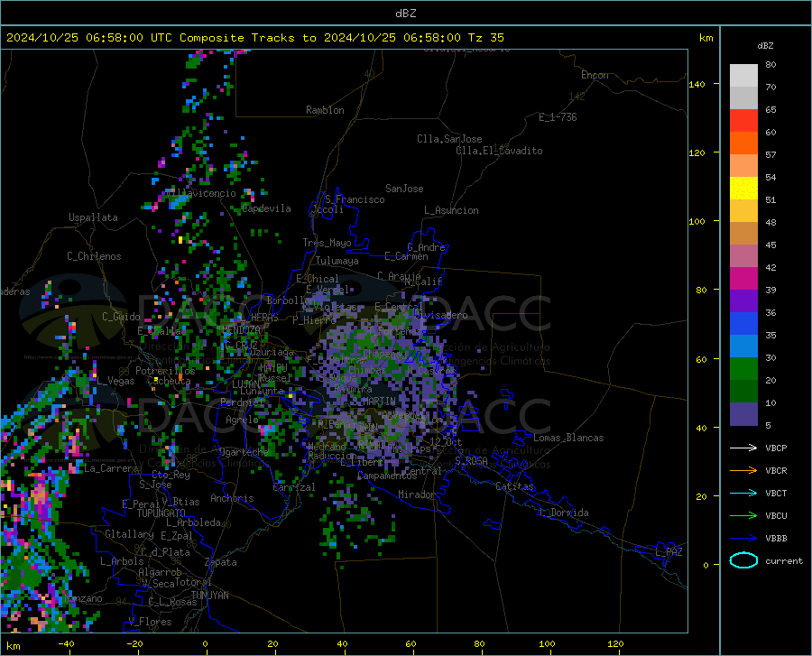Click the dBZ title at top
Screen dimensions: 812x656
point(405,14)
